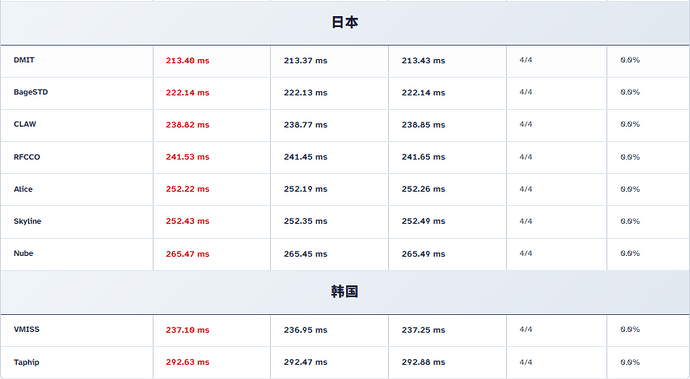Click the red 265.47 ms value
The height and width of the screenshot is (379, 690).
(x=187, y=254)
